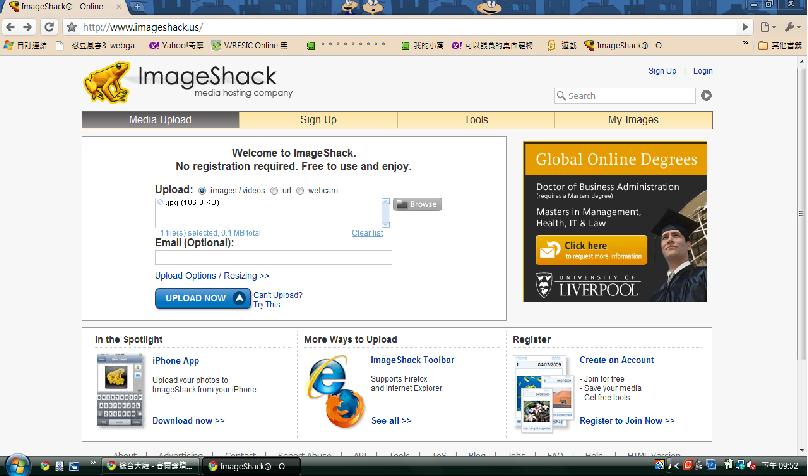808x476 pixels.
Task: Click the network icon in system tray
Action: pyautogui.click(x=740, y=465)
